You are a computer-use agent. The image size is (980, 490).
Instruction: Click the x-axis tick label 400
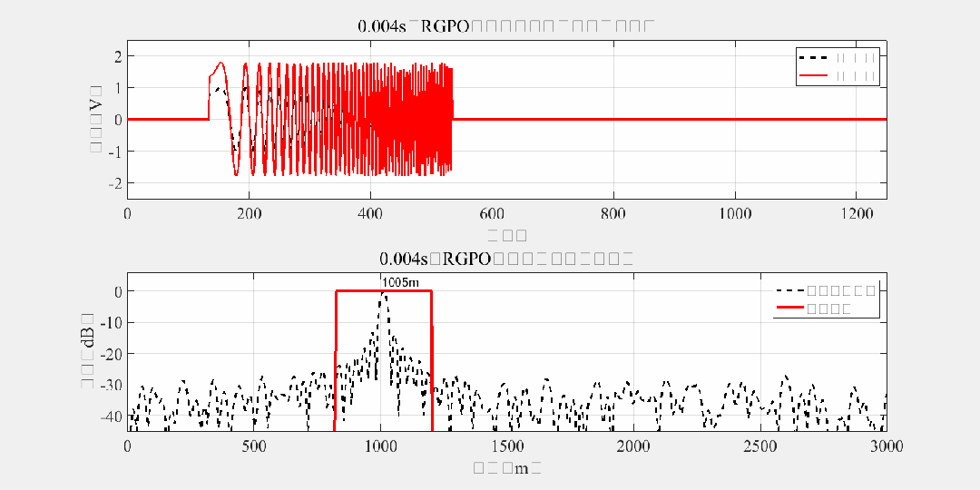tap(370, 213)
